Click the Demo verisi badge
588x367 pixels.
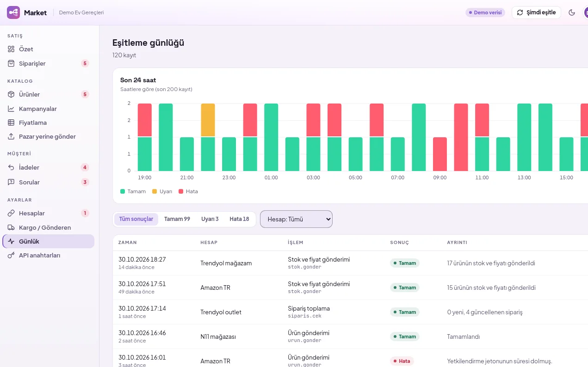(x=485, y=12)
